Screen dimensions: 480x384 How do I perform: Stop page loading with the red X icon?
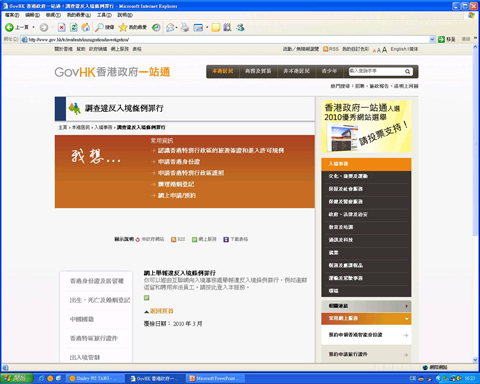click(62, 27)
